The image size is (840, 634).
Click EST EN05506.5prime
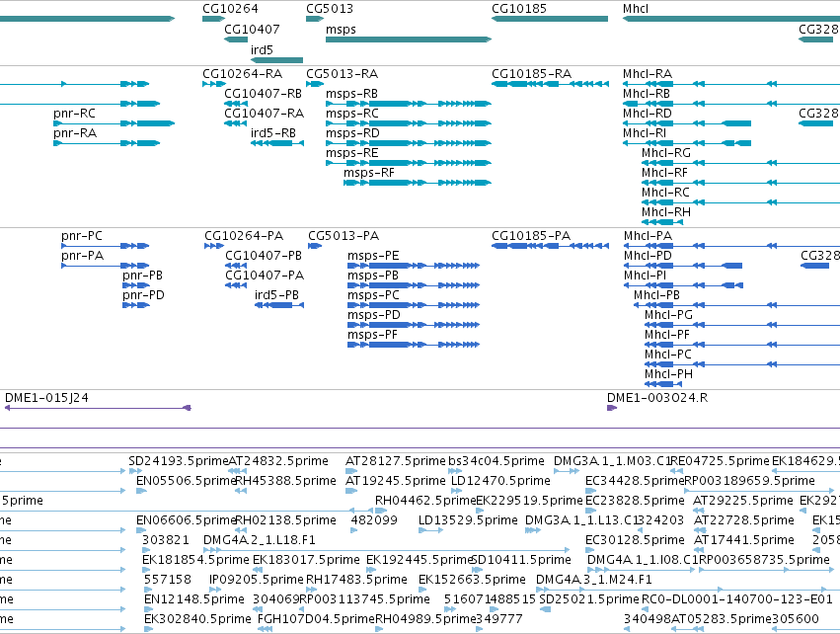click(186, 481)
